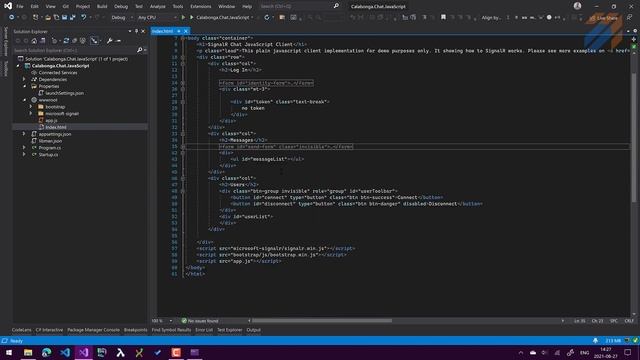Select appsettings.json in Solution Explorer
Image resolution: width=640 pixels, height=360 pixels.
click(55, 134)
